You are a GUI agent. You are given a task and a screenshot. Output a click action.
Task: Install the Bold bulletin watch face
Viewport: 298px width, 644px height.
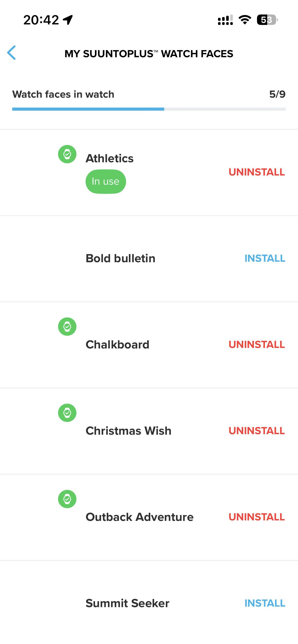(265, 258)
